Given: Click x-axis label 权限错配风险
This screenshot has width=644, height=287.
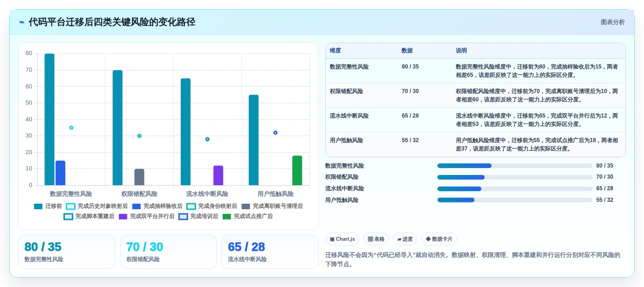Looking at the screenshot, I should coord(139,194).
